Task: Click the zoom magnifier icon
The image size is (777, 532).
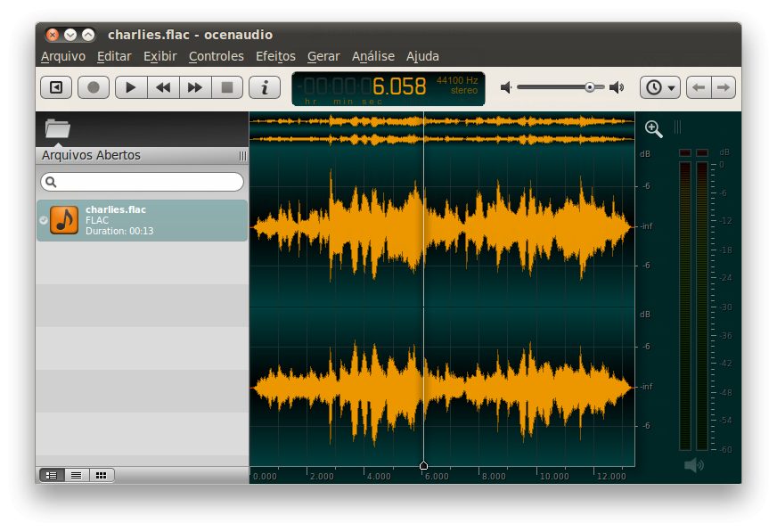Action: 653,129
